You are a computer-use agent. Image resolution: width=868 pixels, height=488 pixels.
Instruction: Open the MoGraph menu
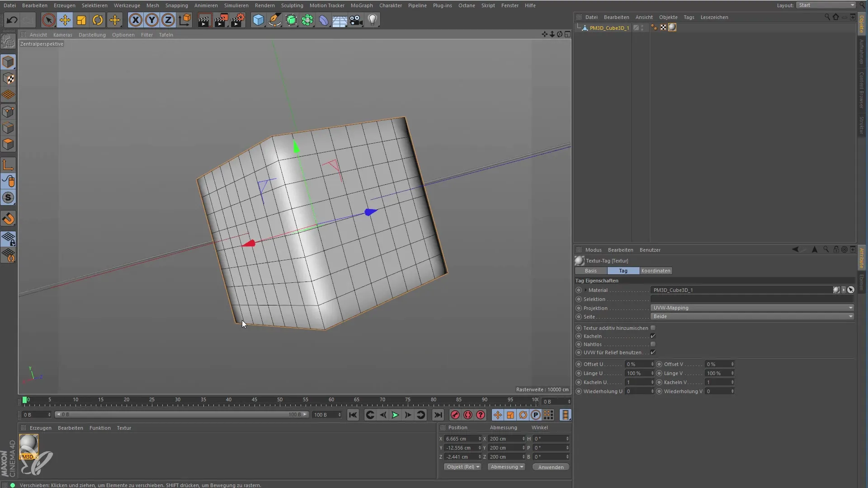(362, 5)
